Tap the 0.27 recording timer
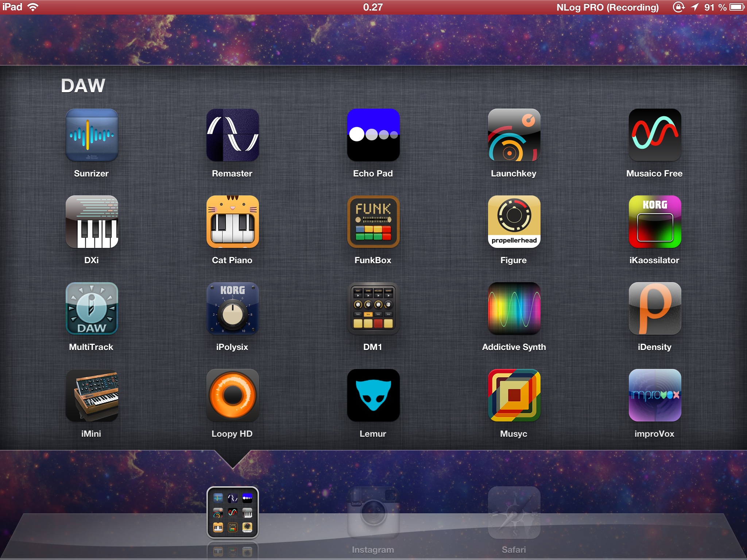The height and width of the screenshot is (560, 747). pyautogui.click(x=373, y=7)
